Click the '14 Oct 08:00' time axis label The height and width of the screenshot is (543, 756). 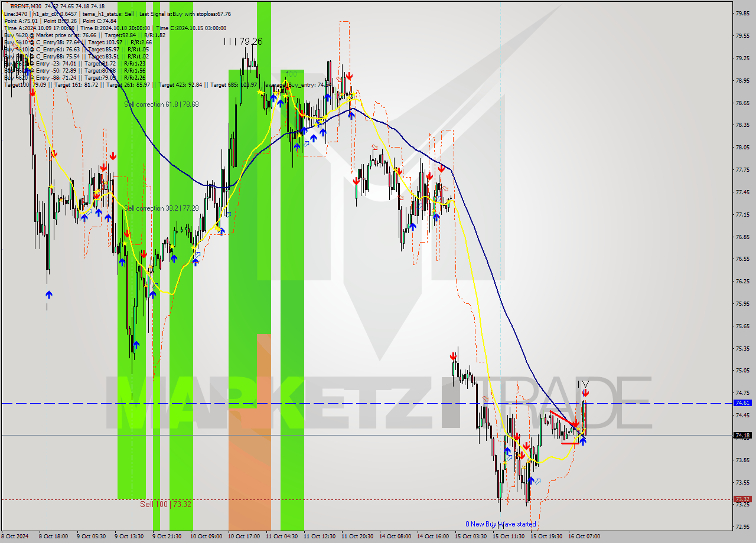[x=395, y=537]
